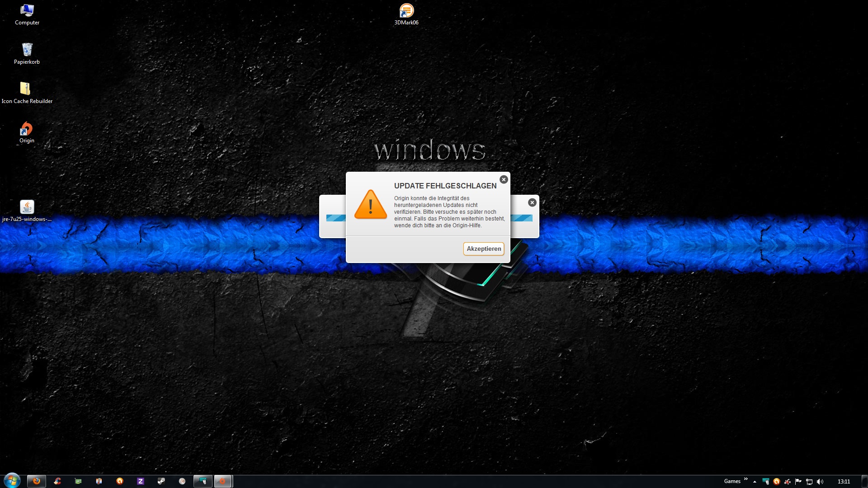Viewport: 868px width, 488px height.
Task: Click the purple Z taskbar icon
Action: (141, 481)
